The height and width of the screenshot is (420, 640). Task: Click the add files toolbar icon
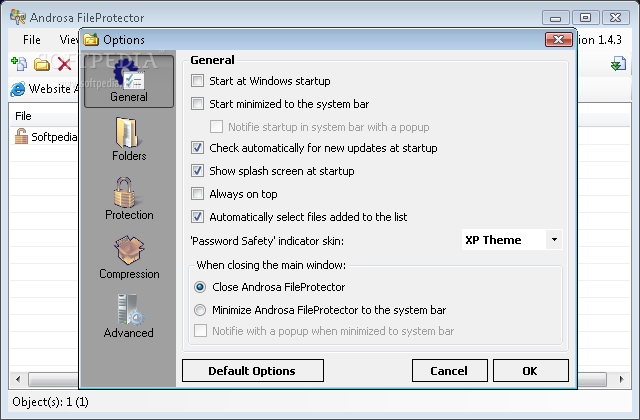click(x=19, y=64)
